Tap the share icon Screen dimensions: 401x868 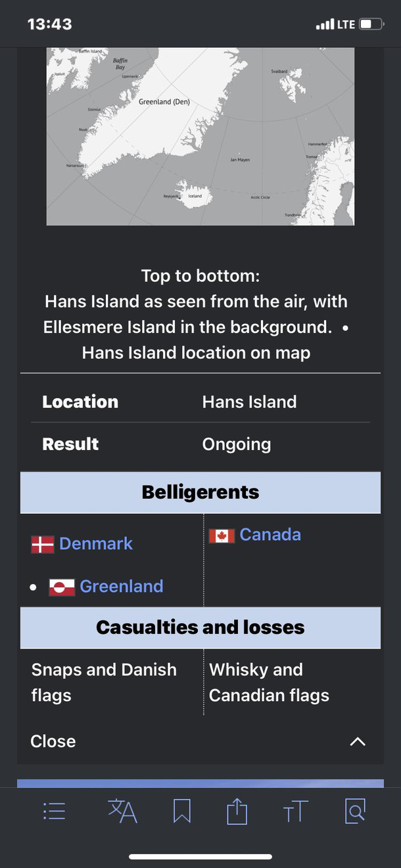coord(237,812)
